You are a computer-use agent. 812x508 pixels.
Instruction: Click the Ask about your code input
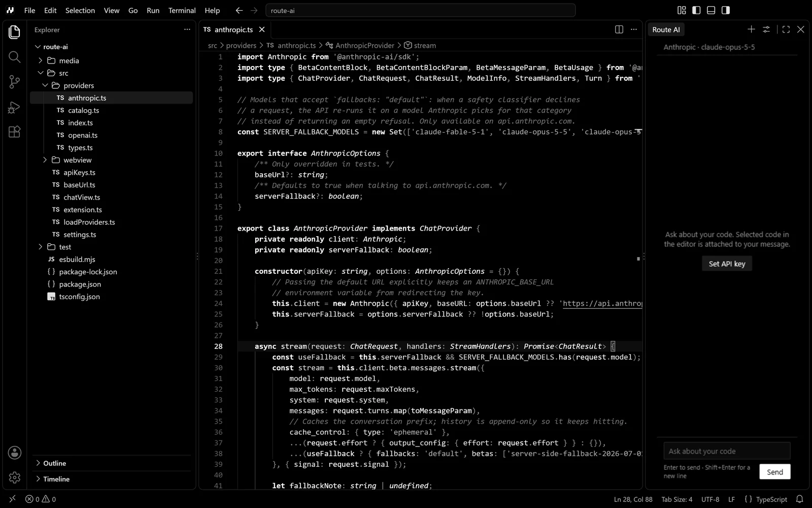pos(727,451)
